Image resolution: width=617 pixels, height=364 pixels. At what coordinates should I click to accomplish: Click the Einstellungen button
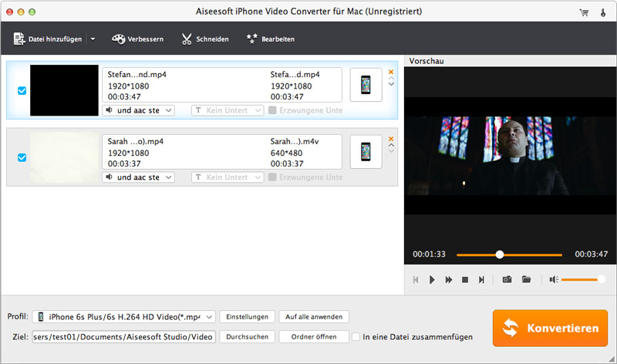pyautogui.click(x=247, y=317)
